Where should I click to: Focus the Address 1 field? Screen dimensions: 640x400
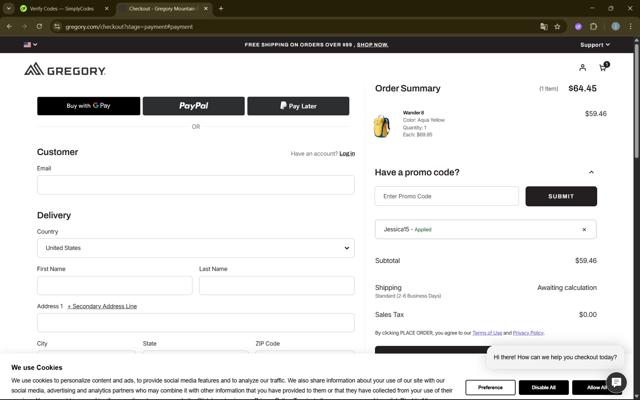(196, 323)
